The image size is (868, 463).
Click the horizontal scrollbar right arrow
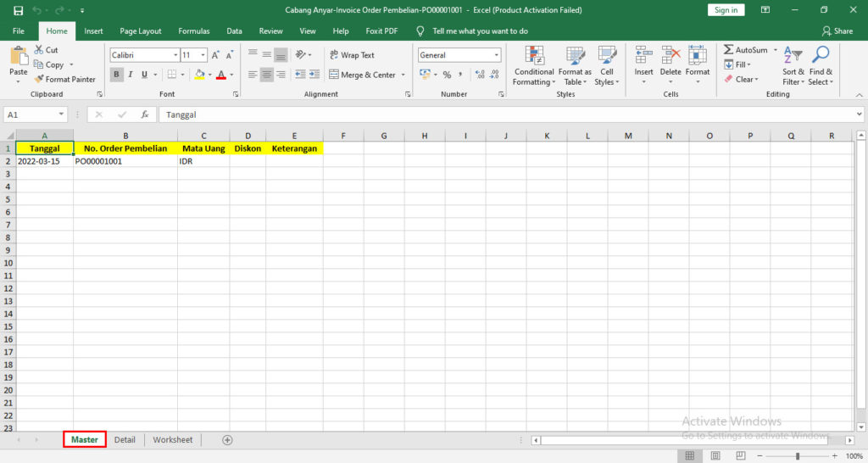(x=849, y=440)
